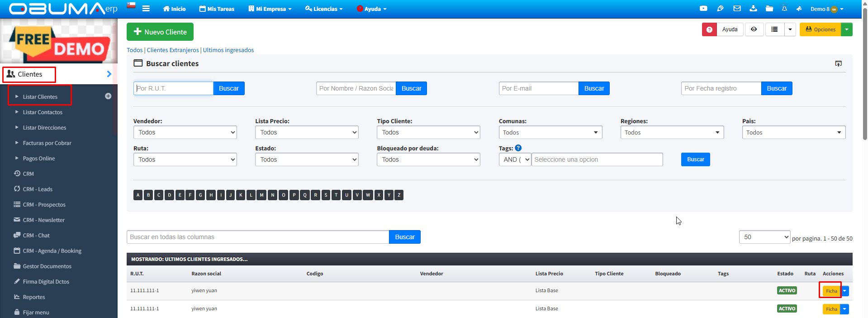
Task: Open the green Opciones dropdown arrow
Action: click(x=847, y=29)
